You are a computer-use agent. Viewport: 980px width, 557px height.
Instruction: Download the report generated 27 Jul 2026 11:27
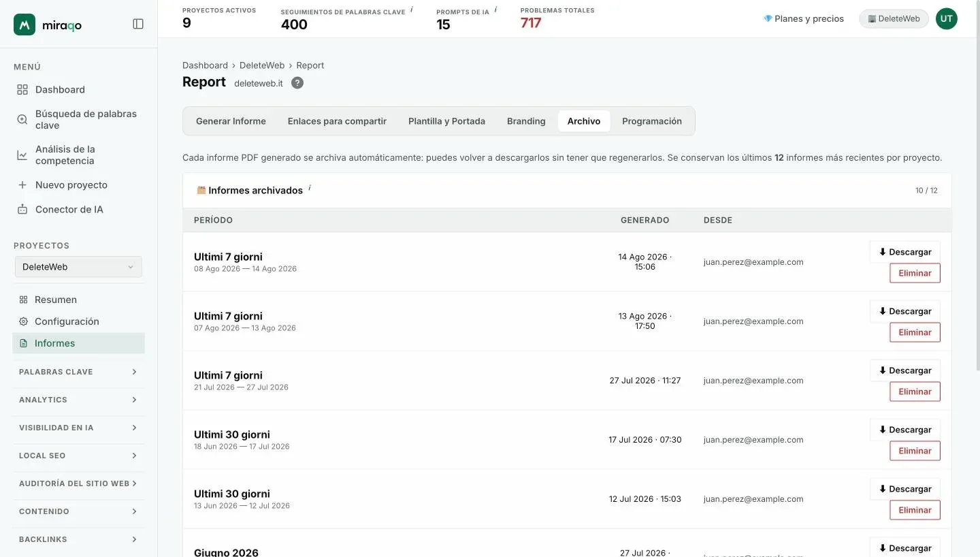(904, 370)
